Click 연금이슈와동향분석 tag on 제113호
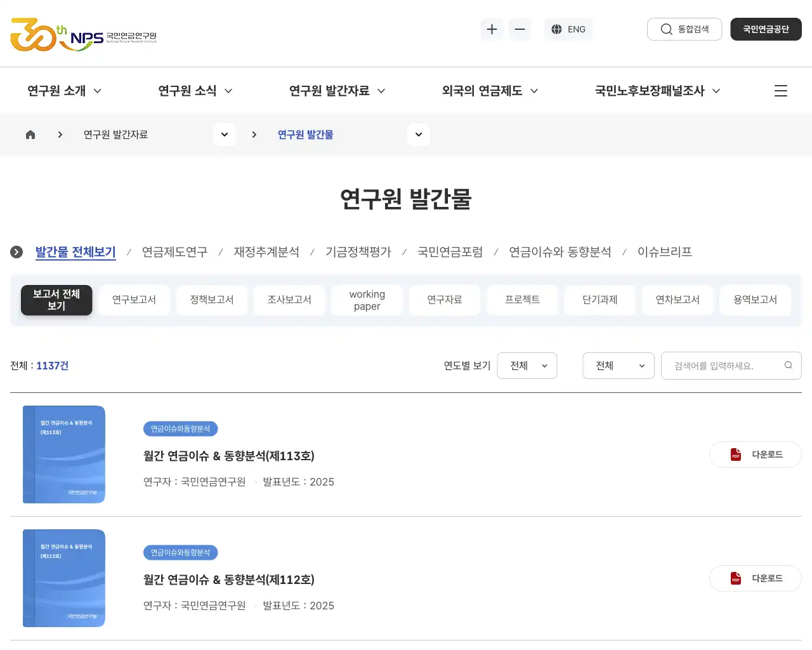The image size is (812, 650). pos(181,429)
